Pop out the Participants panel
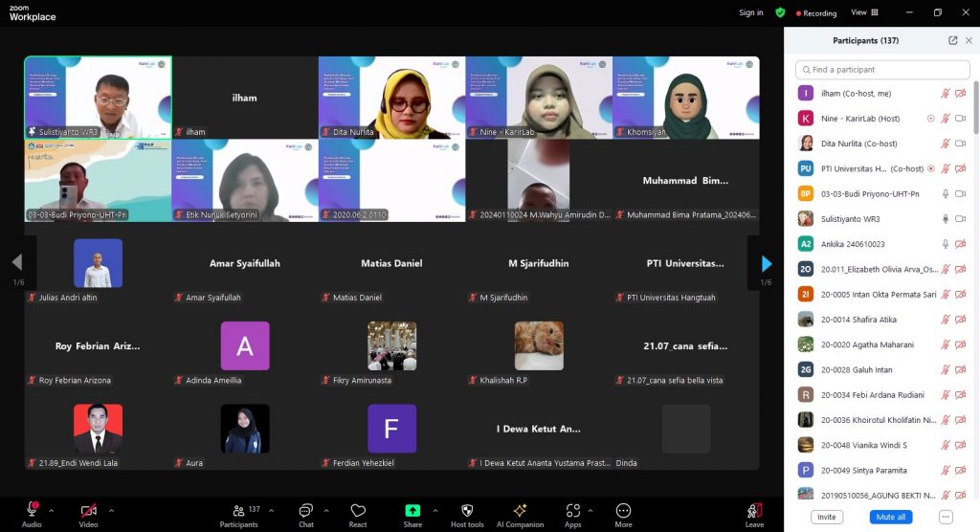Viewport: 980px width, 532px height. [x=952, y=41]
